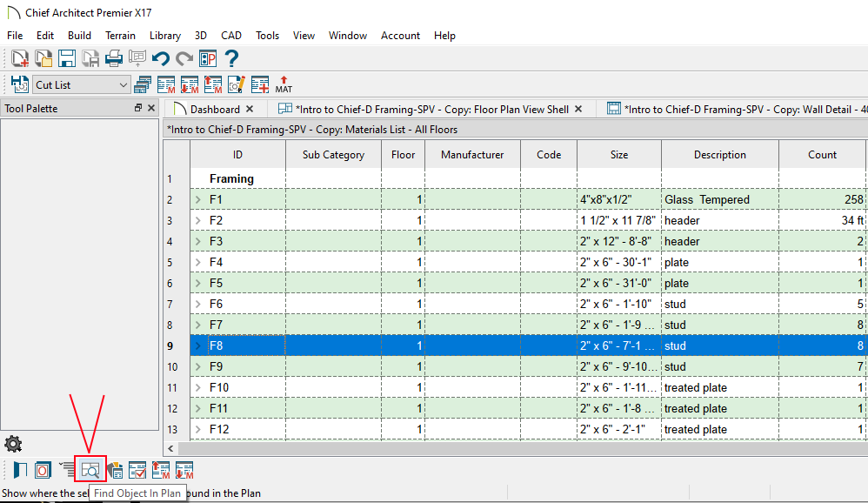The height and width of the screenshot is (503, 868).
Task: Click the Count column header
Action: coord(822,155)
